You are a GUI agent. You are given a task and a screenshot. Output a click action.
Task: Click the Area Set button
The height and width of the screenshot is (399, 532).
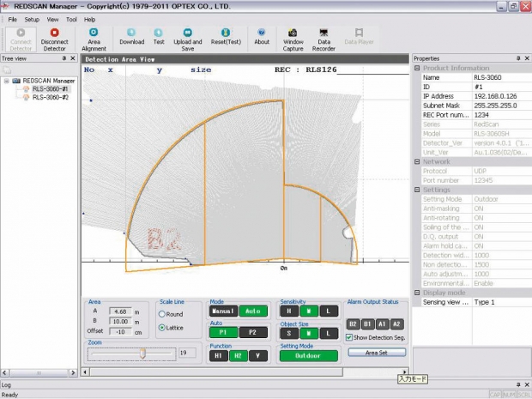click(377, 353)
